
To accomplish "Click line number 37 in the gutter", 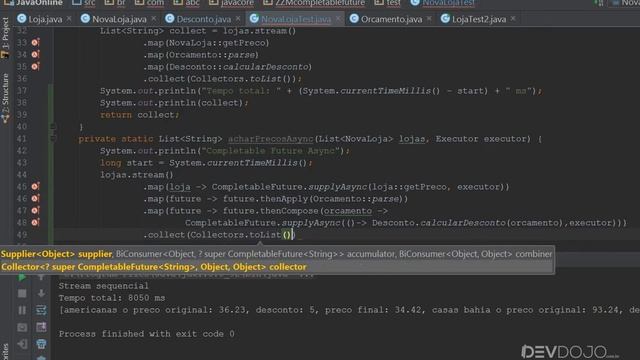I will (x=22, y=91).
